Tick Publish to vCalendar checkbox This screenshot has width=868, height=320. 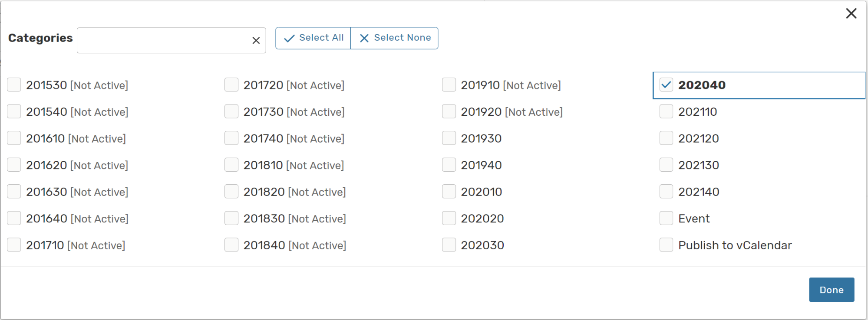tap(666, 245)
